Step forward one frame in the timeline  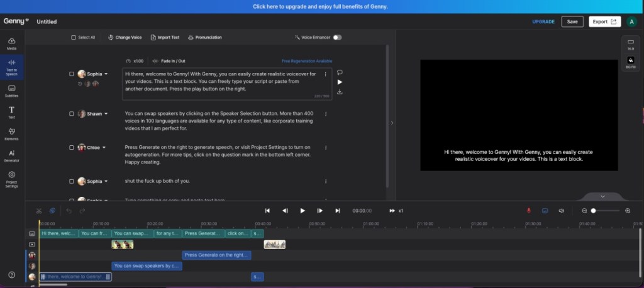(320, 211)
